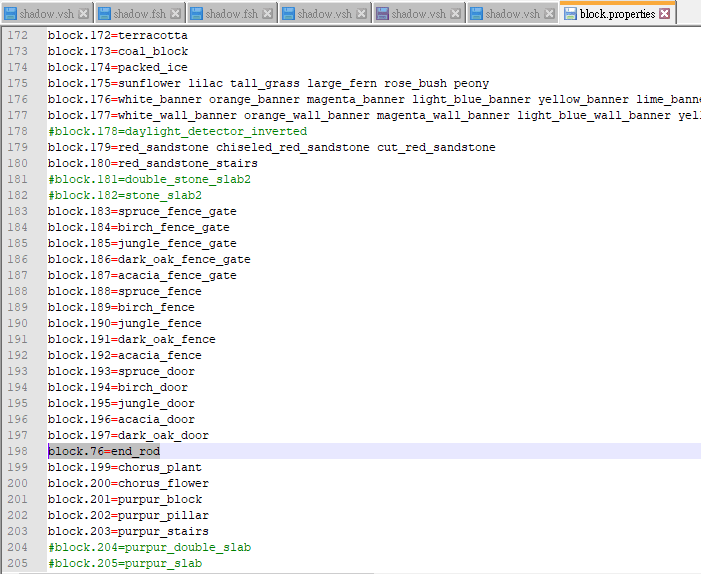Place cursor on block.180=red_sandstone_stairs
701x574 pixels.
point(153,164)
